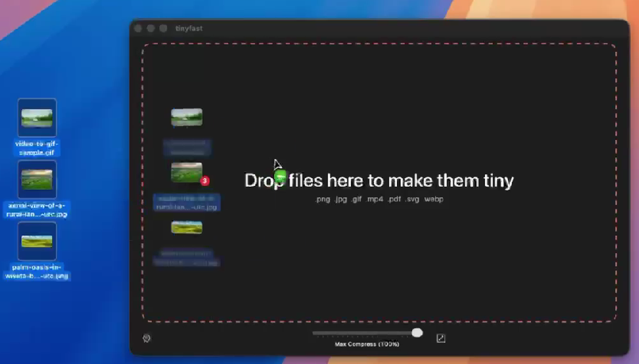Zoom the tinyfast window with its third title bar button

(x=164, y=29)
